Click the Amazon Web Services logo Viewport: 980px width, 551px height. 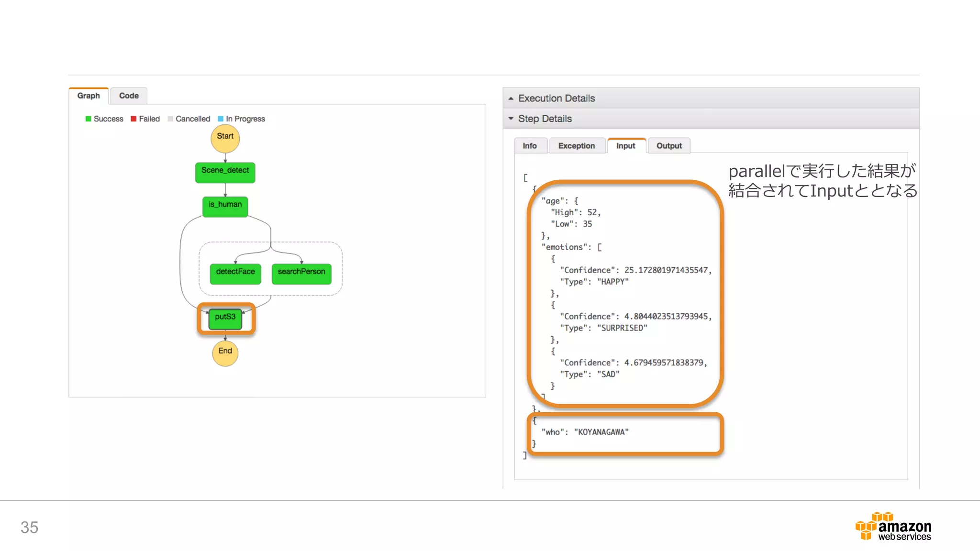tap(893, 526)
